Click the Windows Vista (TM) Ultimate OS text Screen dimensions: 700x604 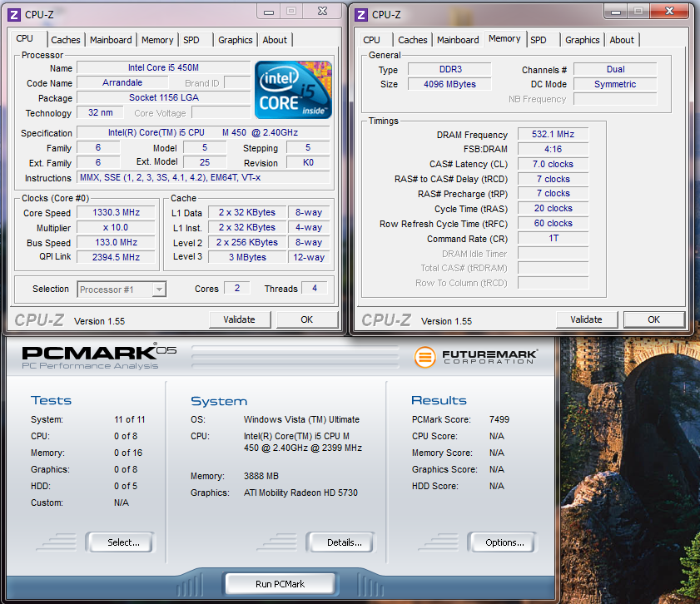coord(301,419)
